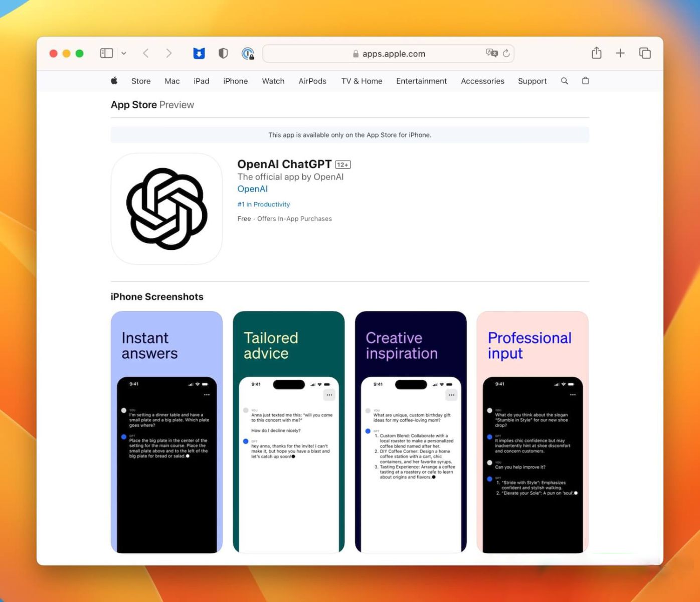Open the sidebar dropdown chevron
Screen dimensions: 700x602
[124, 53]
